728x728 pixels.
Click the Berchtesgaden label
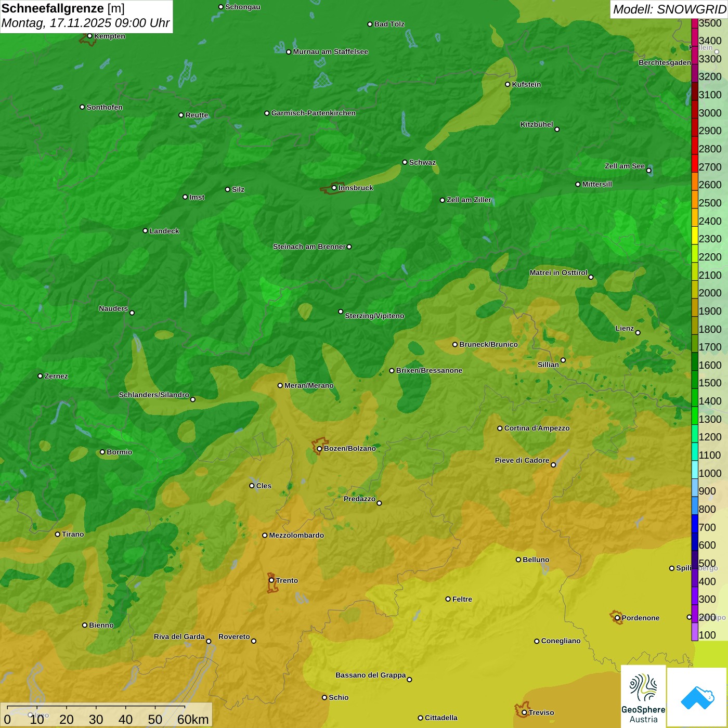click(665, 62)
